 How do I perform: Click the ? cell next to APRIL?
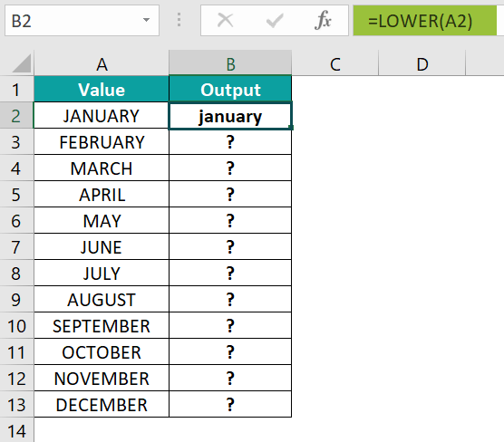230,195
